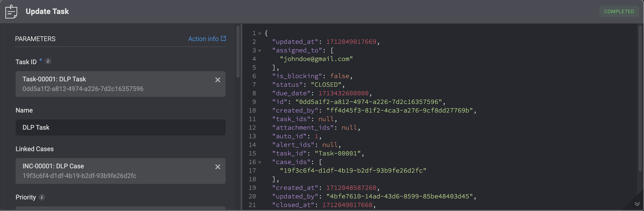Remove Task-00001: DLP Task selection
Image resolution: width=644 pixels, height=211 pixels.
(x=218, y=80)
